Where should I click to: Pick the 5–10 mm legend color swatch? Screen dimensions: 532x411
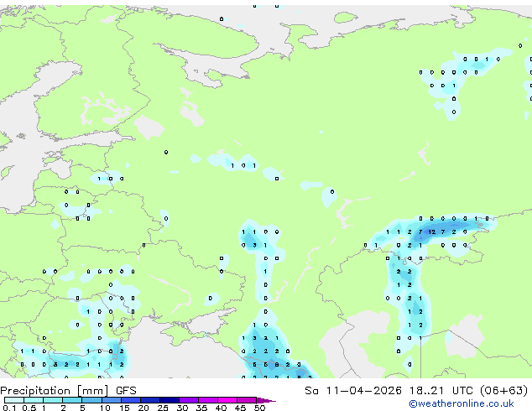click(91, 400)
